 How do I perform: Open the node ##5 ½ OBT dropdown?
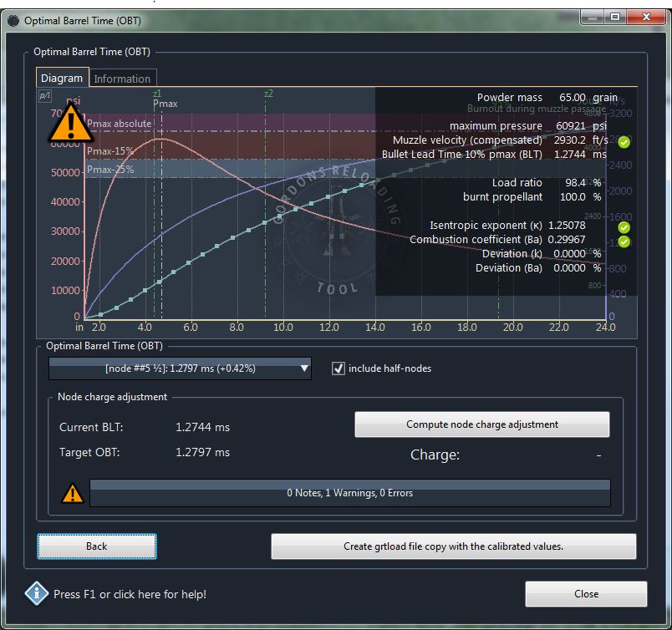click(180, 368)
